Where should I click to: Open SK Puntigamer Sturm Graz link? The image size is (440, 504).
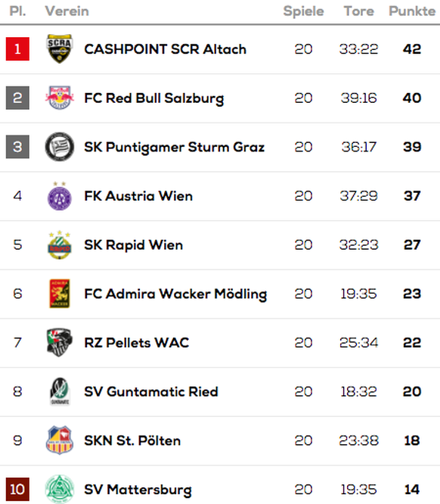coord(174,148)
